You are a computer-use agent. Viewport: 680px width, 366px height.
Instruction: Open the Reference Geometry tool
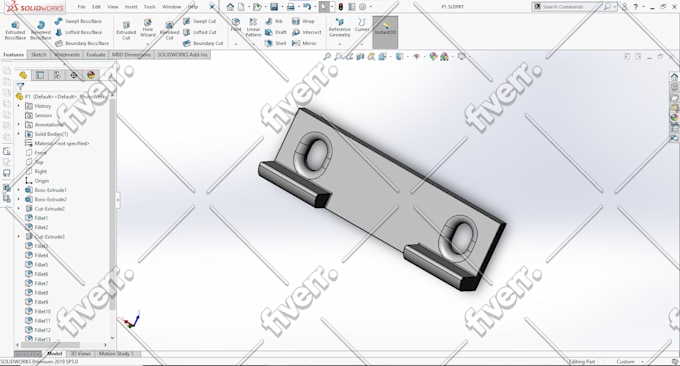point(340,28)
